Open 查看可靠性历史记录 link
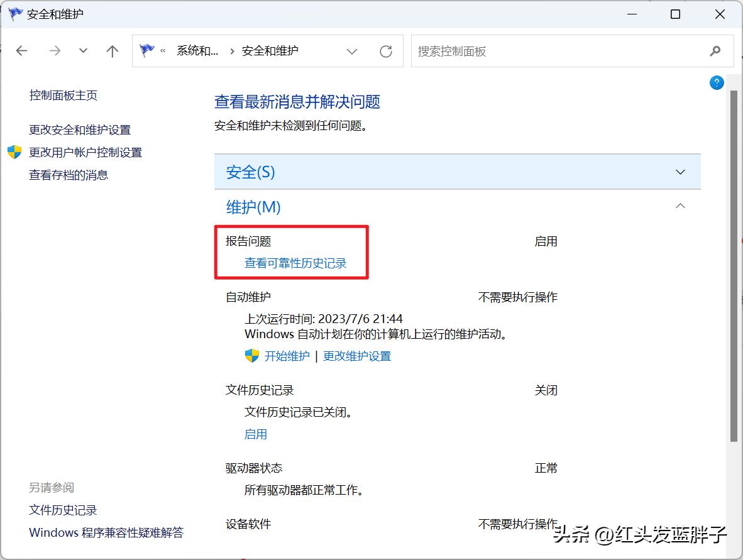 click(x=295, y=263)
